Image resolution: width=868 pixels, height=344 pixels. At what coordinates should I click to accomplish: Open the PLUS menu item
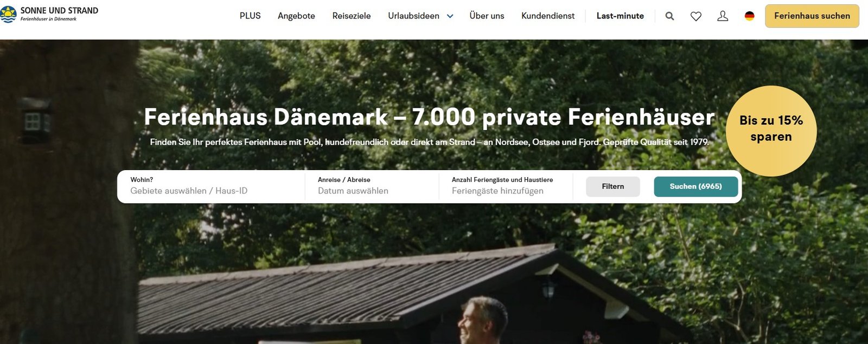(x=250, y=16)
